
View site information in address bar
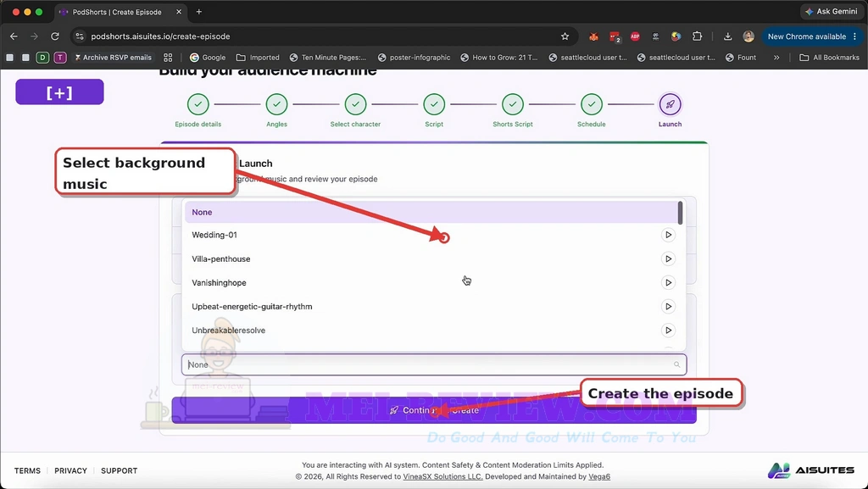click(x=80, y=36)
